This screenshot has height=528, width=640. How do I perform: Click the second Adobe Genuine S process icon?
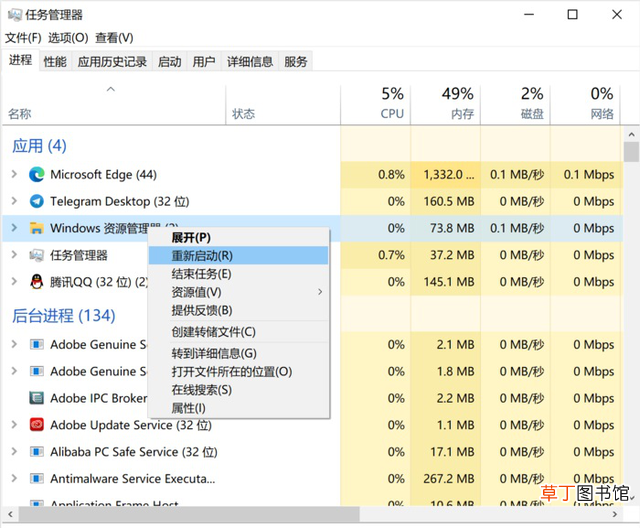(37, 371)
